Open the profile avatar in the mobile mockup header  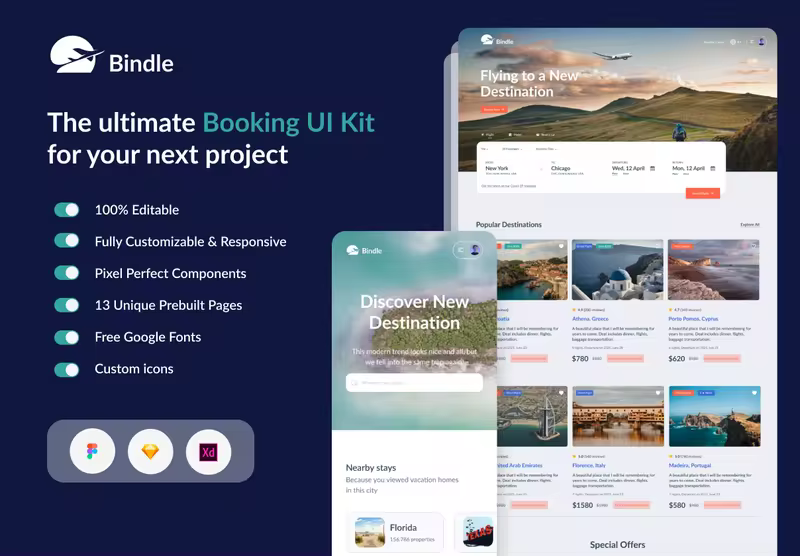[x=475, y=250]
